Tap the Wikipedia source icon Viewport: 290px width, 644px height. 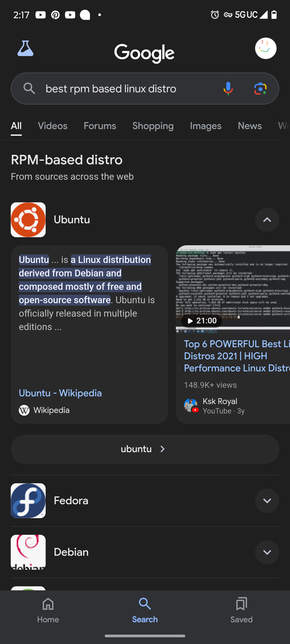(x=24, y=410)
